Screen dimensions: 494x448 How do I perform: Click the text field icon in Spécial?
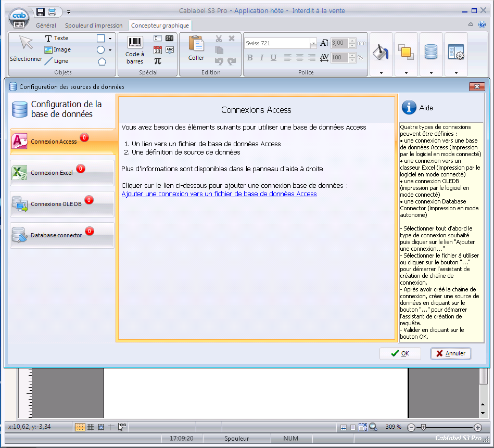click(158, 39)
